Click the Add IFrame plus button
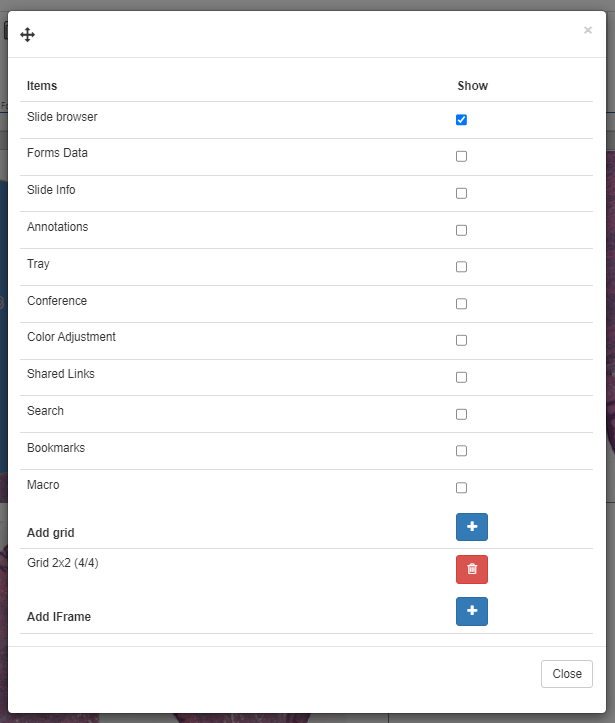The height and width of the screenshot is (723, 615). click(x=471, y=611)
